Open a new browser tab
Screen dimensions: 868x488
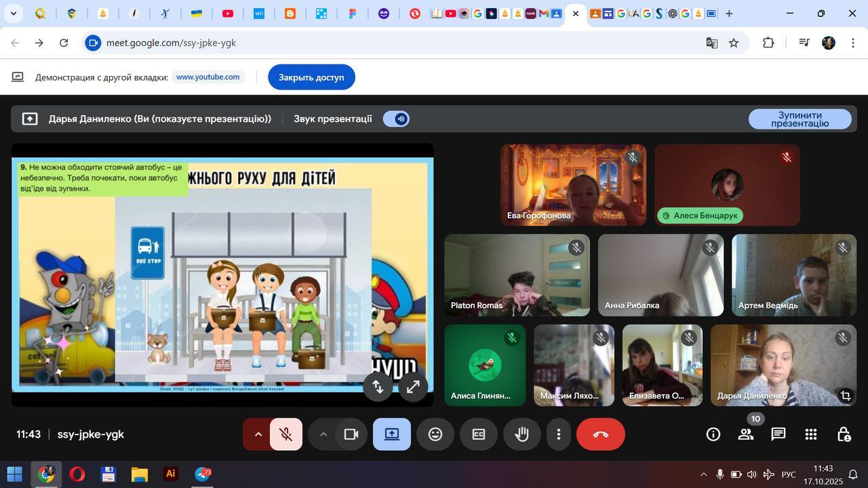click(x=729, y=14)
